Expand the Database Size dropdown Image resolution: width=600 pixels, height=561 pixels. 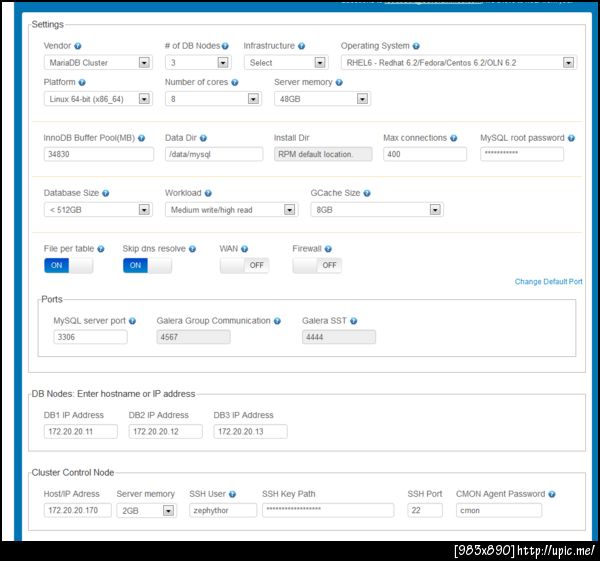pos(98,210)
